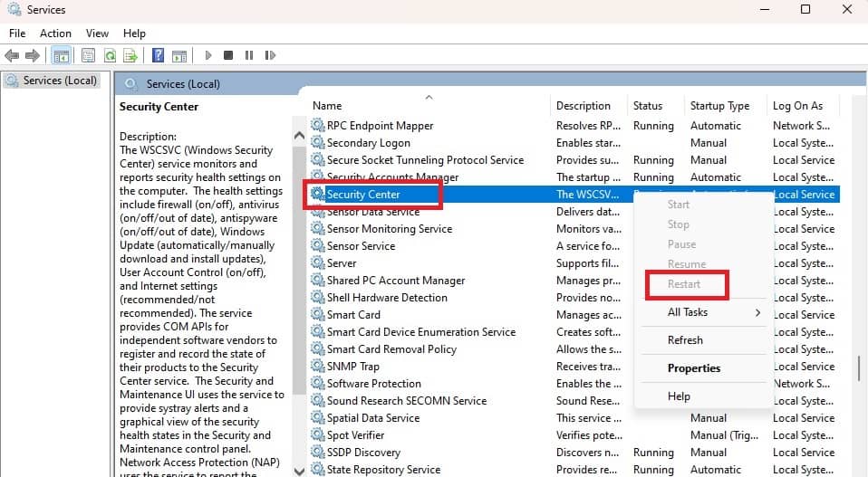868x477 pixels.
Task: Click the Stop Service square icon
Action: pyautogui.click(x=228, y=55)
